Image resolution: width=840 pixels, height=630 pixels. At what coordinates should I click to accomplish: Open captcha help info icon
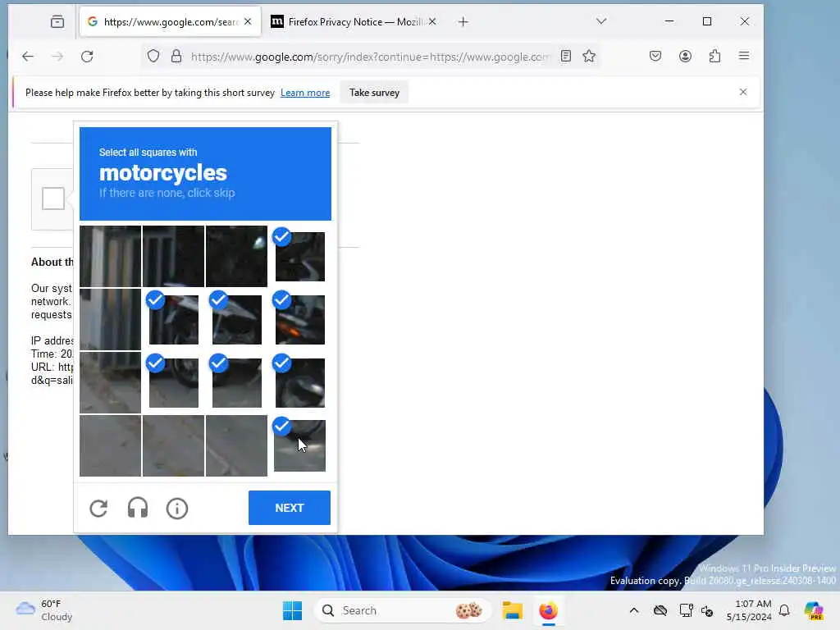[177, 509]
